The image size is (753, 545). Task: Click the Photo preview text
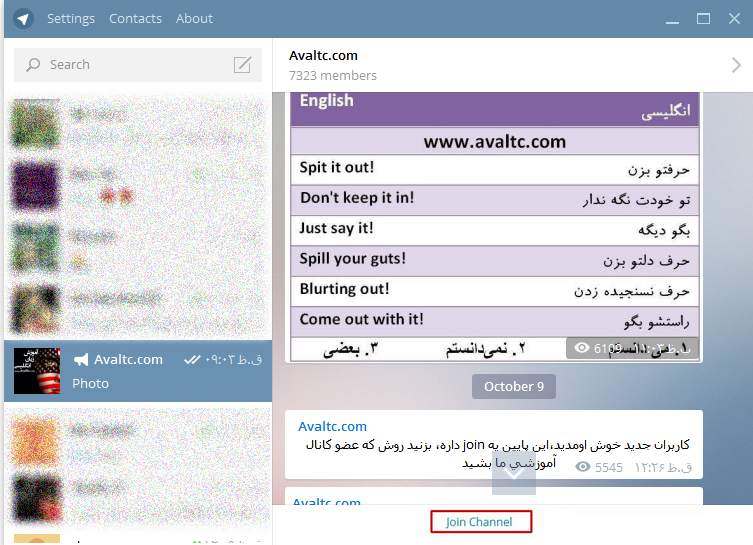pyautogui.click(x=90, y=384)
